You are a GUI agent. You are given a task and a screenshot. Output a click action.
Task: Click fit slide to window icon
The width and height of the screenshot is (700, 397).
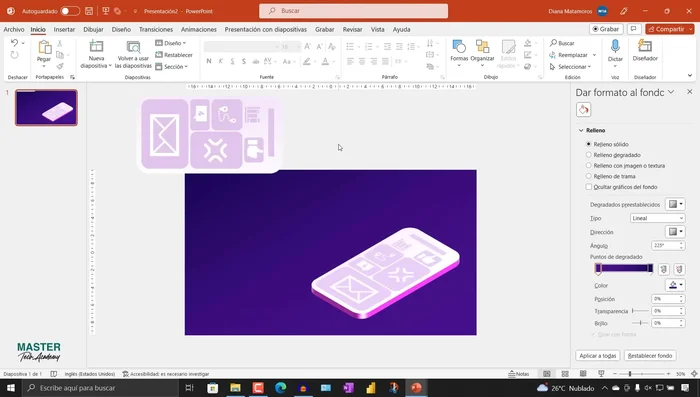pos(694,374)
